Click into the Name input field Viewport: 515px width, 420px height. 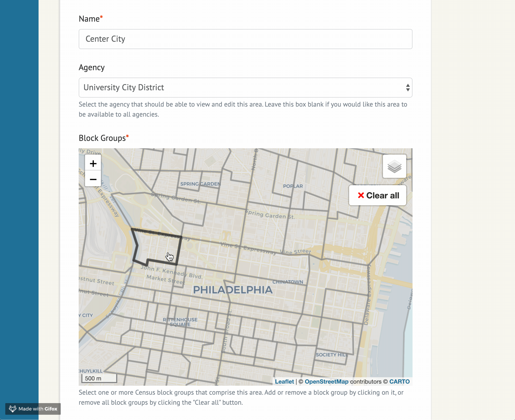coord(245,39)
